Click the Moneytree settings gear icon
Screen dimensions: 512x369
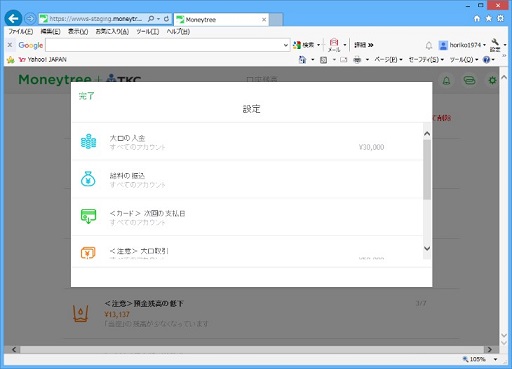click(x=492, y=80)
